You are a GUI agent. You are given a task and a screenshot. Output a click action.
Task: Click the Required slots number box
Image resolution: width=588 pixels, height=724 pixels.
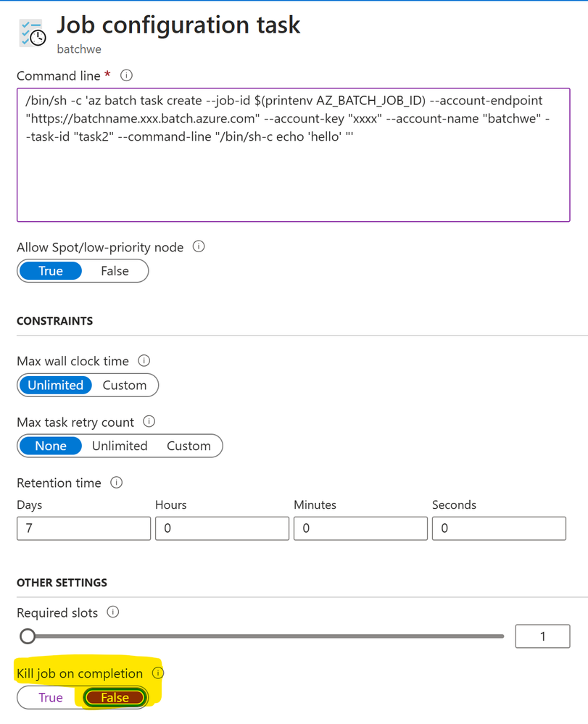click(543, 636)
